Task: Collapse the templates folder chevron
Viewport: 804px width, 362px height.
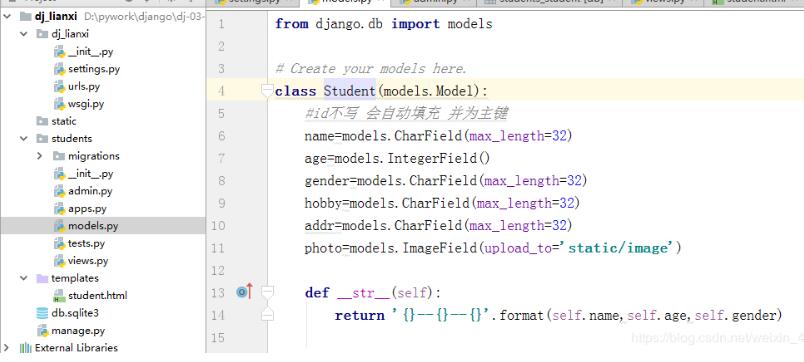Action: click(x=24, y=278)
